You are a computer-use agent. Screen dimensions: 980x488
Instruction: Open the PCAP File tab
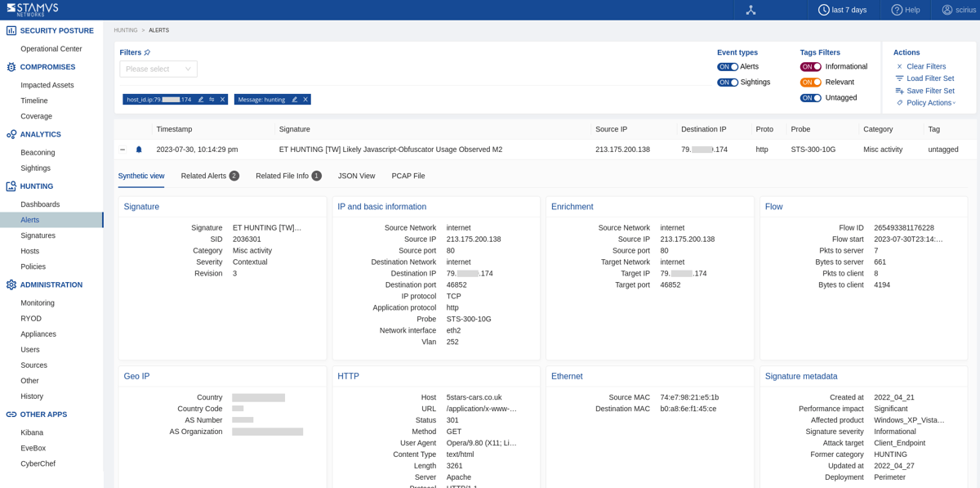point(408,176)
